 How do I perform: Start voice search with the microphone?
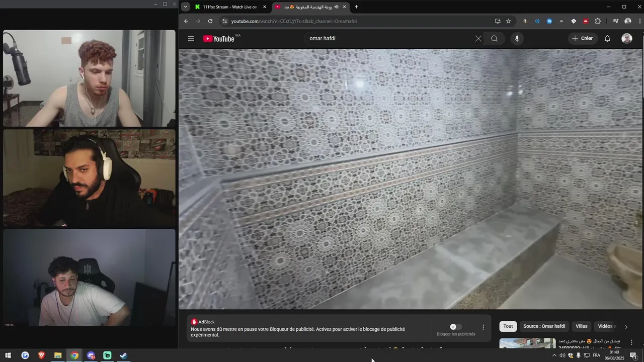pyautogui.click(x=517, y=39)
